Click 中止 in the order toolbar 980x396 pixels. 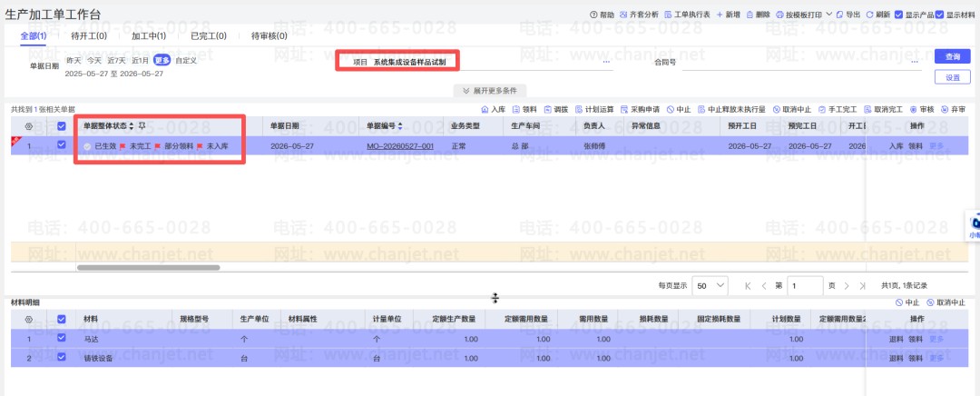coord(679,109)
